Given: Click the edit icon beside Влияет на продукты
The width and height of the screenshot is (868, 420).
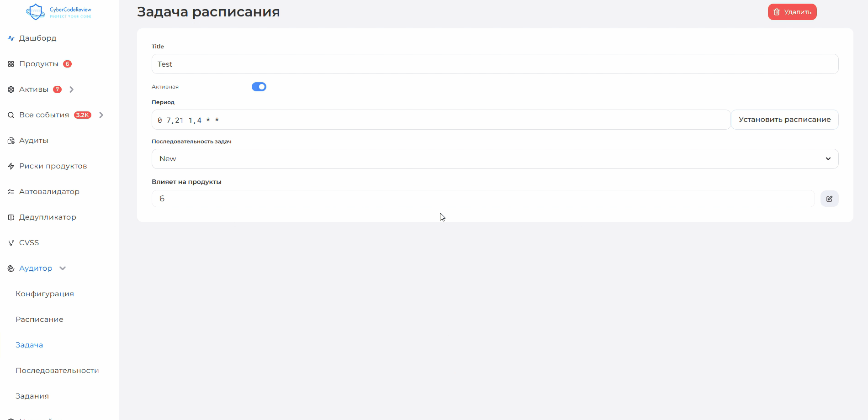Looking at the screenshot, I should click(829, 199).
